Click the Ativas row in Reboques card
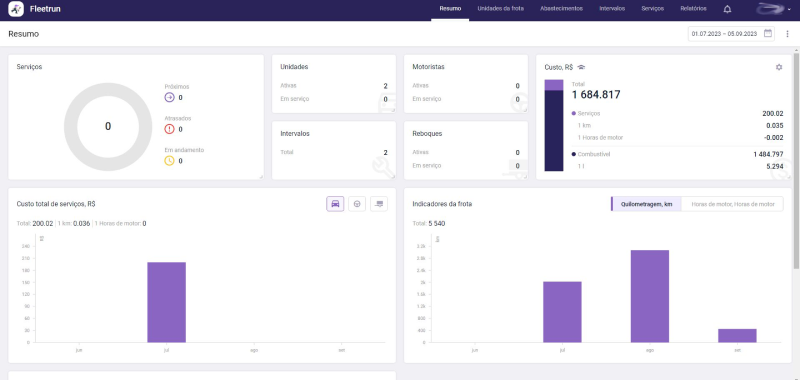This screenshot has height=380, width=800. click(x=466, y=152)
